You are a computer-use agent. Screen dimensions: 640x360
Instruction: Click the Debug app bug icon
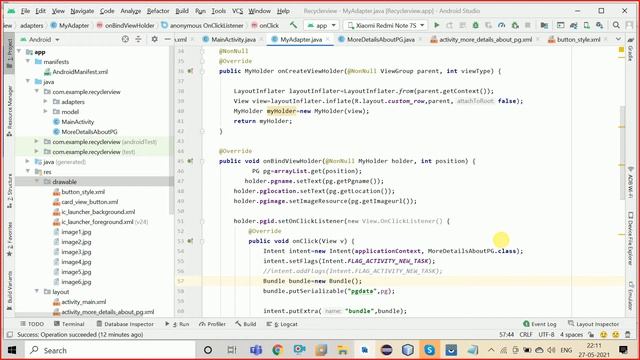476,25
